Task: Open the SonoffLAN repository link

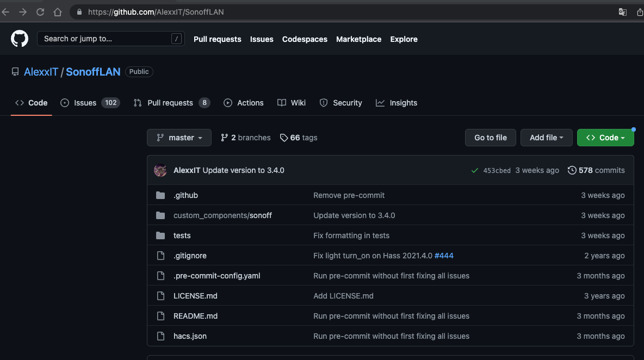Action: 93,72
